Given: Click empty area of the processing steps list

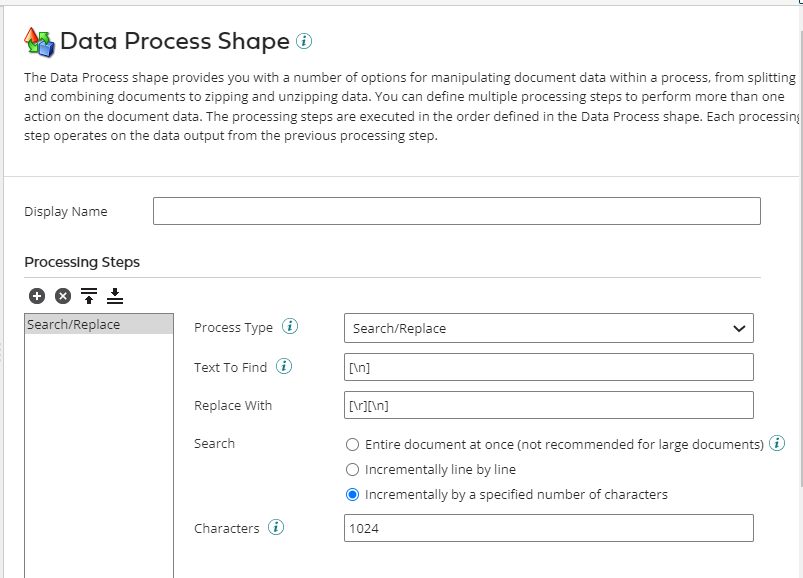Looking at the screenshot, I should (x=99, y=450).
